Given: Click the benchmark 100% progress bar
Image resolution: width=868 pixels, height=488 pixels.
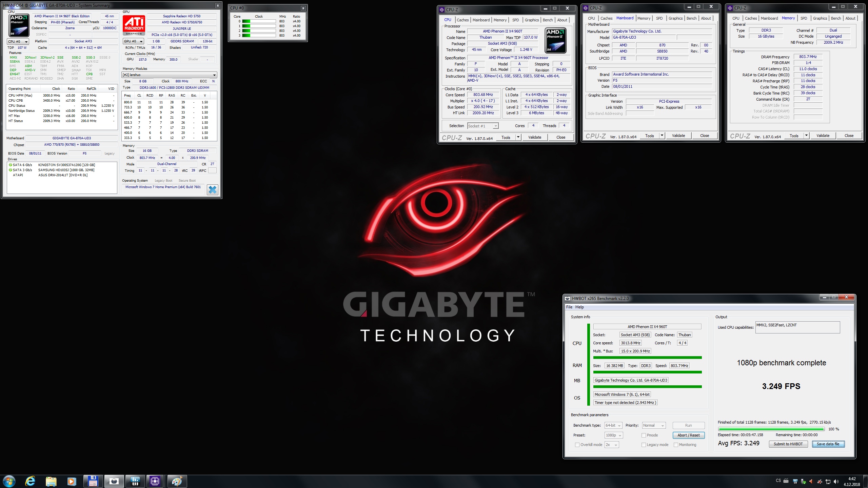Looking at the screenshot, I should coord(771,429).
